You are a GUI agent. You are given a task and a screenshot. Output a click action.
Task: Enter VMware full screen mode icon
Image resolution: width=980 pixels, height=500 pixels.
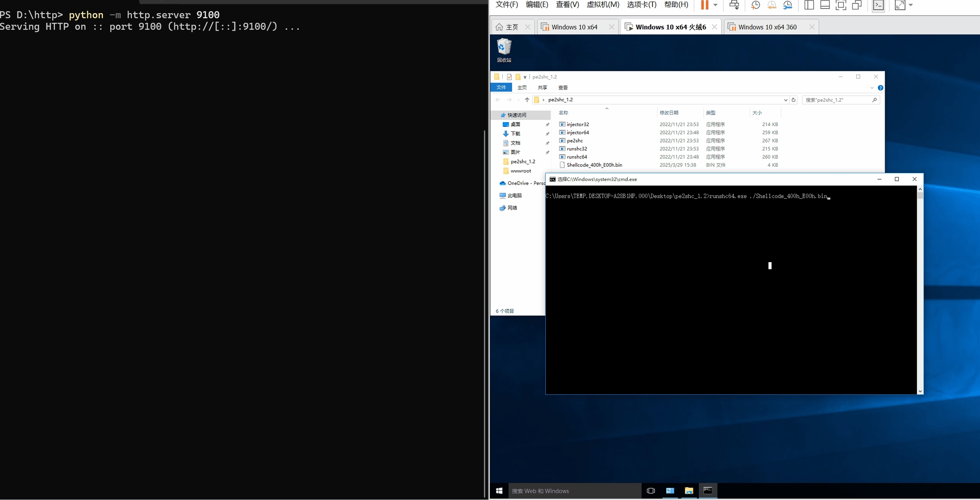[x=841, y=5]
